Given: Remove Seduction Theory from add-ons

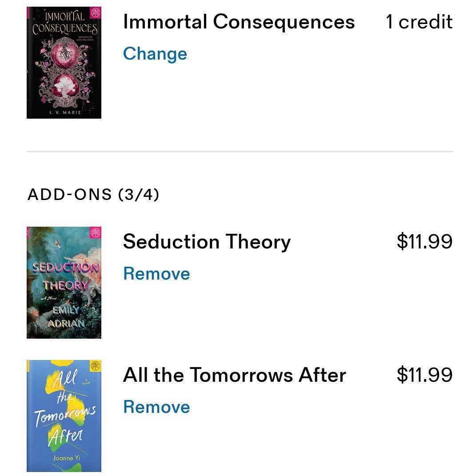Looking at the screenshot, I should [x=156, y=273].
